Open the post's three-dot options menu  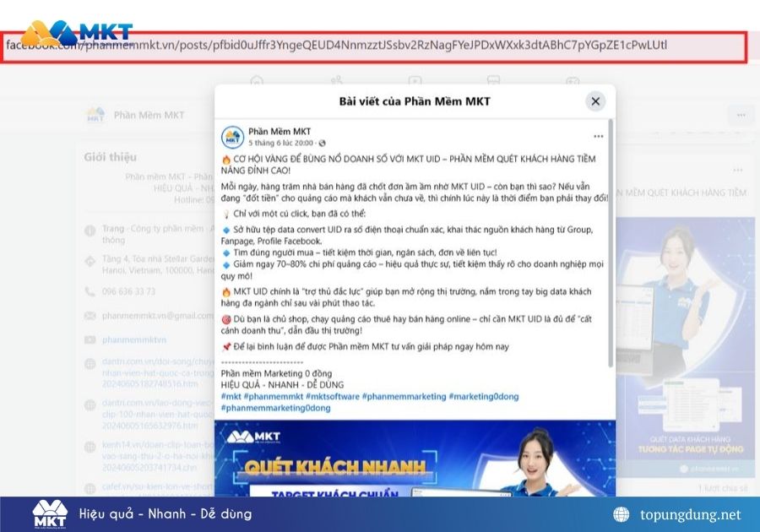599,136
